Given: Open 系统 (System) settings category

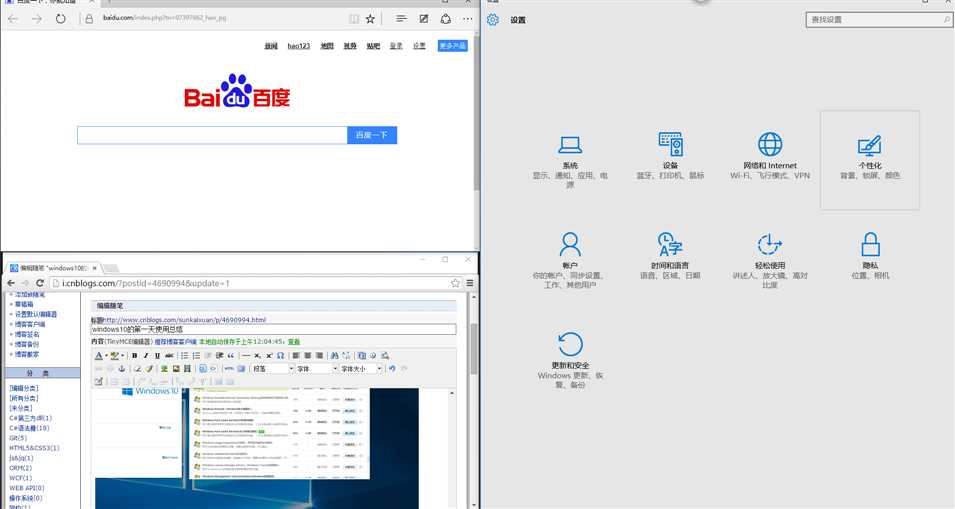Looking at the screenshot, I should (570, 160).
